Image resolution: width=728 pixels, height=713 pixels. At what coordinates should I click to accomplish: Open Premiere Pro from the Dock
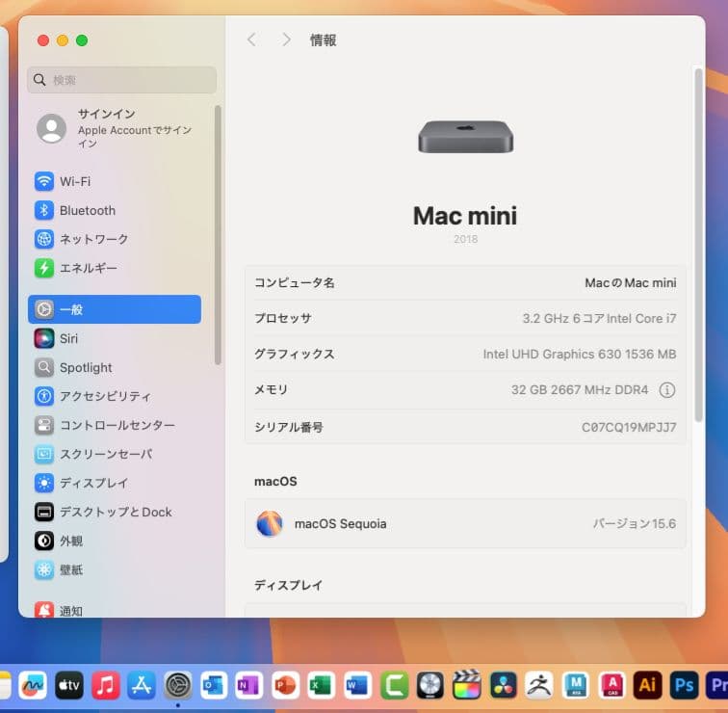tap(716, 685)
